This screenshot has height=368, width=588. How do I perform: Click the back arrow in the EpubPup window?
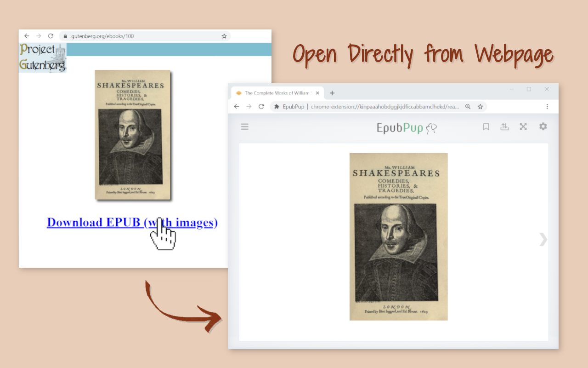coord(236,106)
